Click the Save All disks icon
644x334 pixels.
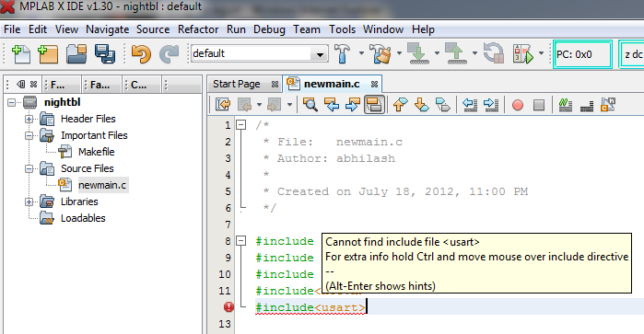[x=105, y=53]
